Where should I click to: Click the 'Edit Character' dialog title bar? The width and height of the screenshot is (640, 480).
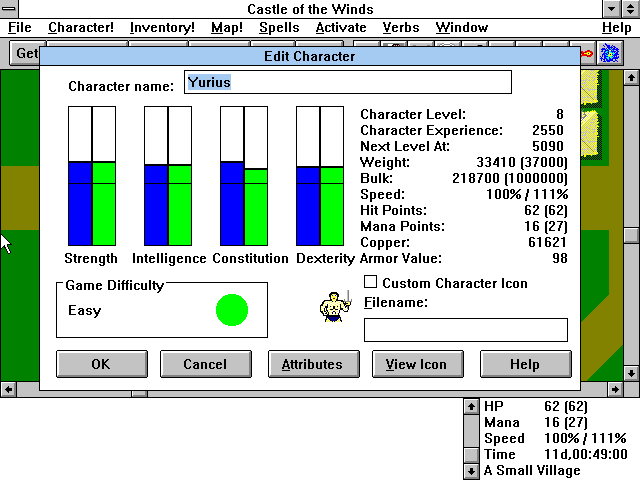[310, 56]
